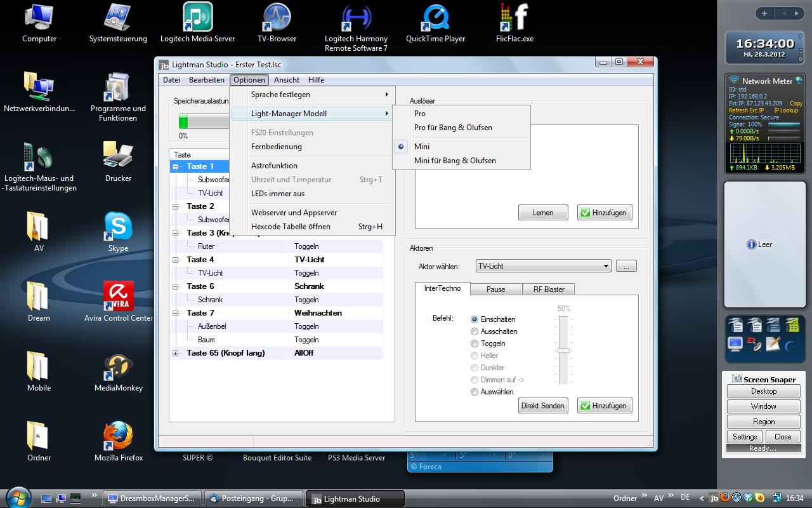Screen dimensions: 812x508
Task: Open the MediaMonkey desktop shortcut
Action: click(x=118, y=367)
